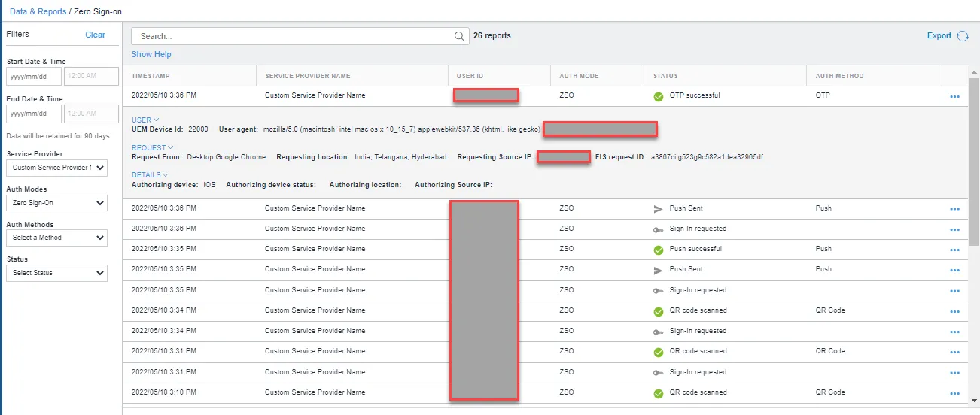
Task: Click the Start Date yyyy/mm/dd field
Action: point(34,76)
